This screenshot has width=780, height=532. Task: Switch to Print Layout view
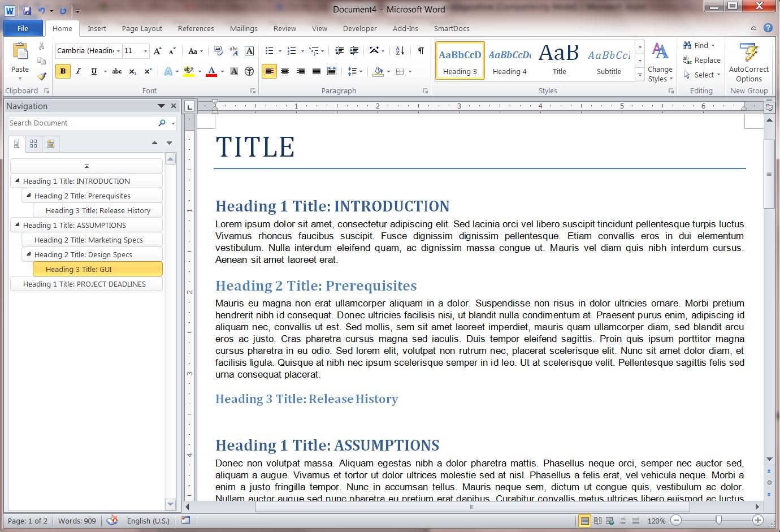click(584, 521)
